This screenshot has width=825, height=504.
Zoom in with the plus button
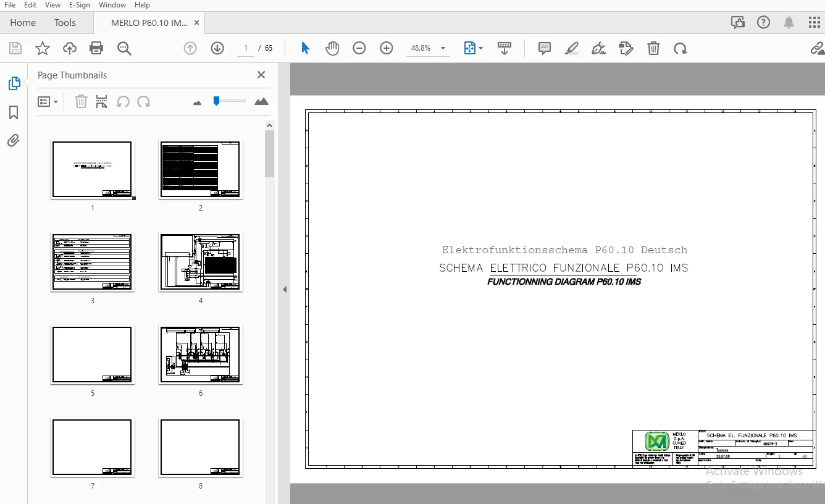387,48
